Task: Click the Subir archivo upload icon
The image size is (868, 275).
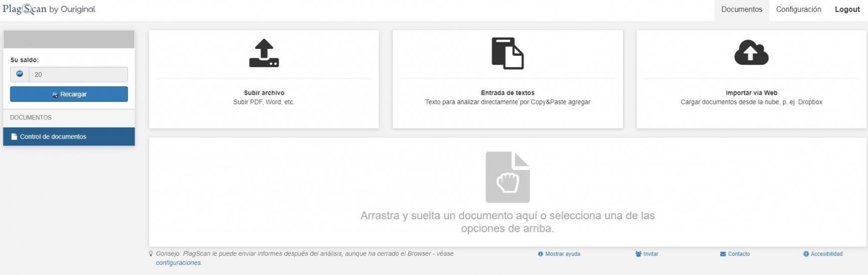Action: (264, 53)
